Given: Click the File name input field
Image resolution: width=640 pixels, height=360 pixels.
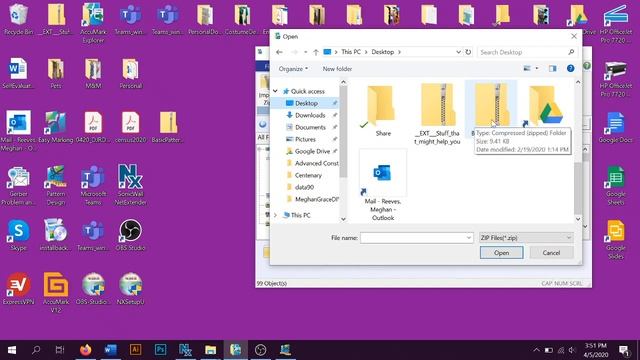Looking at the screenshot, I should coord(413,238).
